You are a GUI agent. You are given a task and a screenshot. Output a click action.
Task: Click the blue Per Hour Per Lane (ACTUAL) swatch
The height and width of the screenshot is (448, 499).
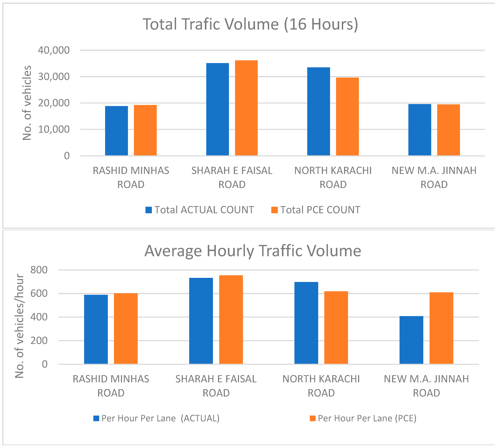coord(96,418)
